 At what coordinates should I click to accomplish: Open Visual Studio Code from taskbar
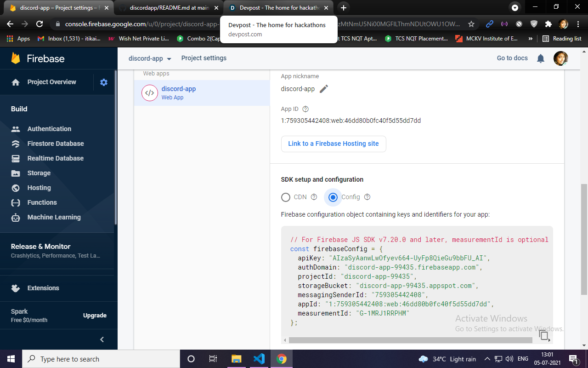click(x=259, y=359)
